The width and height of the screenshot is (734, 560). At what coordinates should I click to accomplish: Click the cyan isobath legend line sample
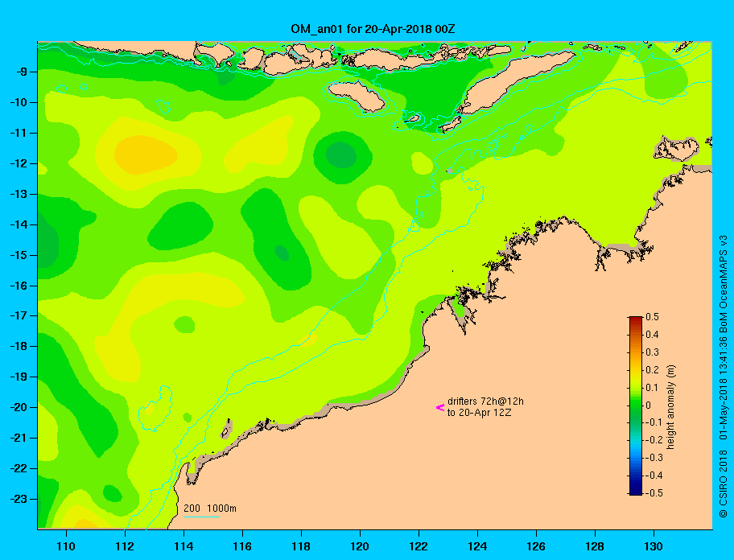pyautogui.click(x=201, y=517)
